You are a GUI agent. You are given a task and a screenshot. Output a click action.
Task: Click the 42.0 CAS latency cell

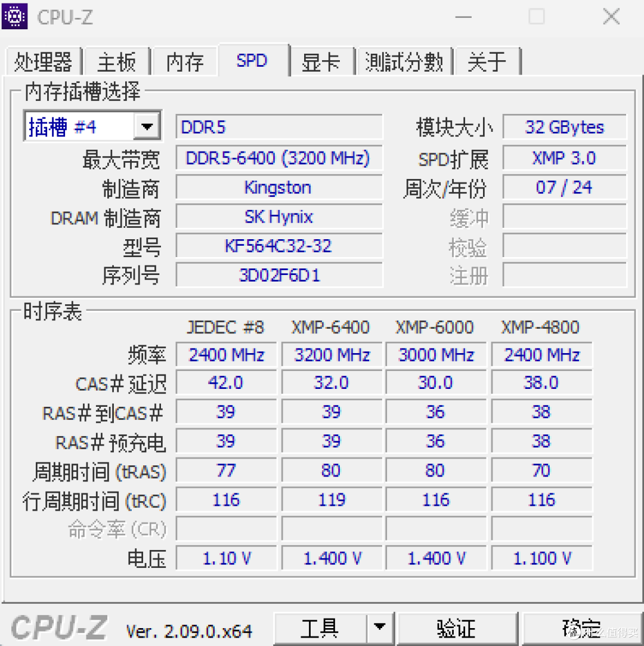point(226,383)
